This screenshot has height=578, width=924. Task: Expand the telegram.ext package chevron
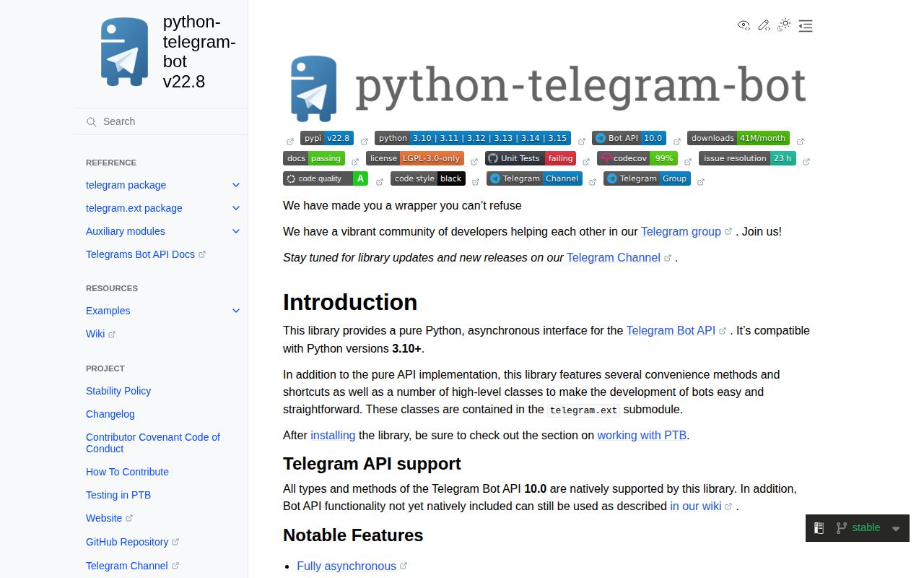(x=235, y=208)
